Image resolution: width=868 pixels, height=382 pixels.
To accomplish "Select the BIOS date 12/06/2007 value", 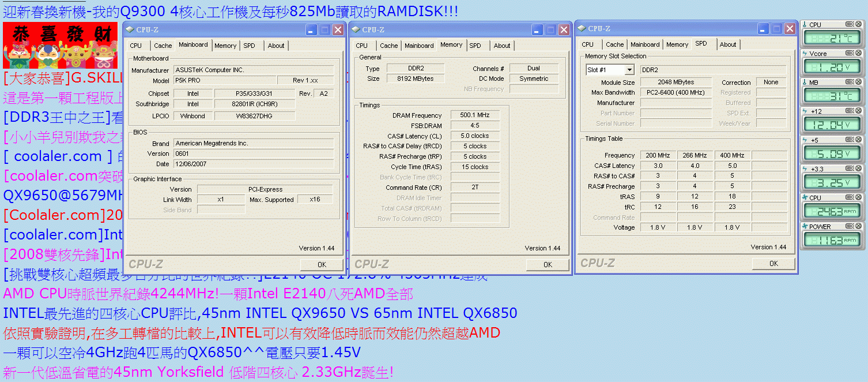I will tap(254, 164).
